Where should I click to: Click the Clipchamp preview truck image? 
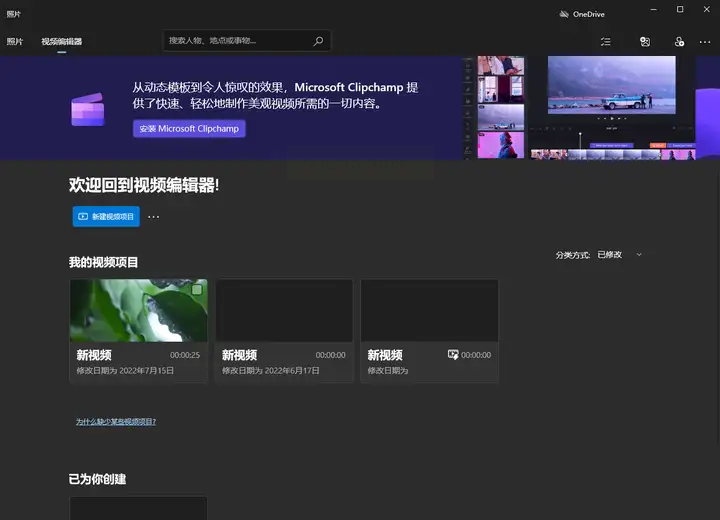[612, 85]
